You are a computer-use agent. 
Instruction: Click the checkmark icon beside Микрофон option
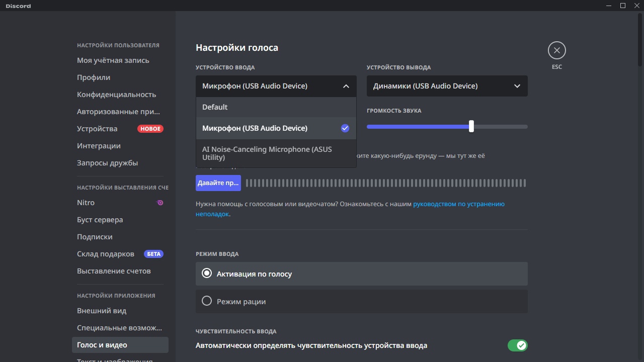[345, 128]
